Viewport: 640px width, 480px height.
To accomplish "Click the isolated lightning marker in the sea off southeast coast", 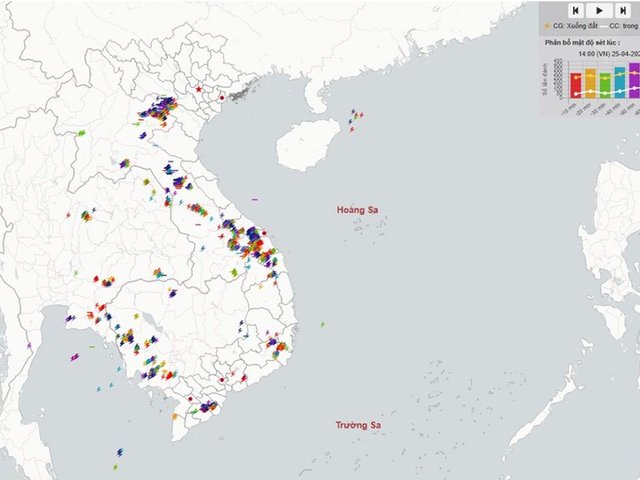I will point(323,323).
